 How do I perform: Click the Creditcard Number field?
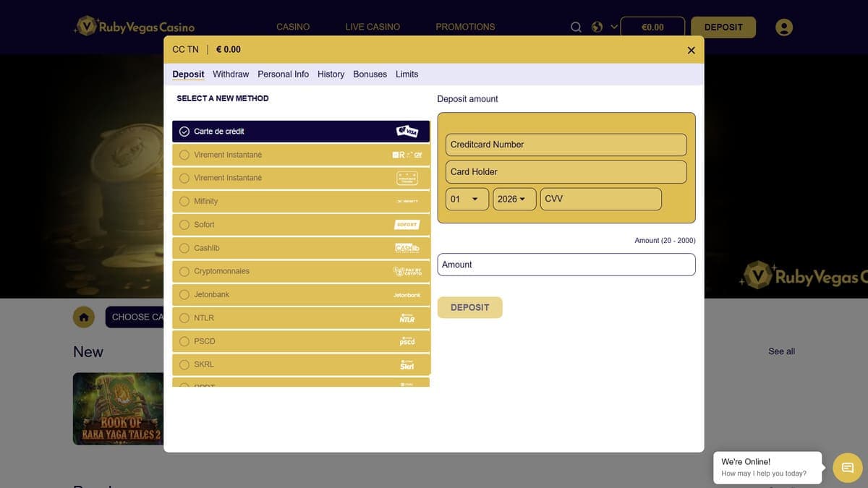(566, 145)
